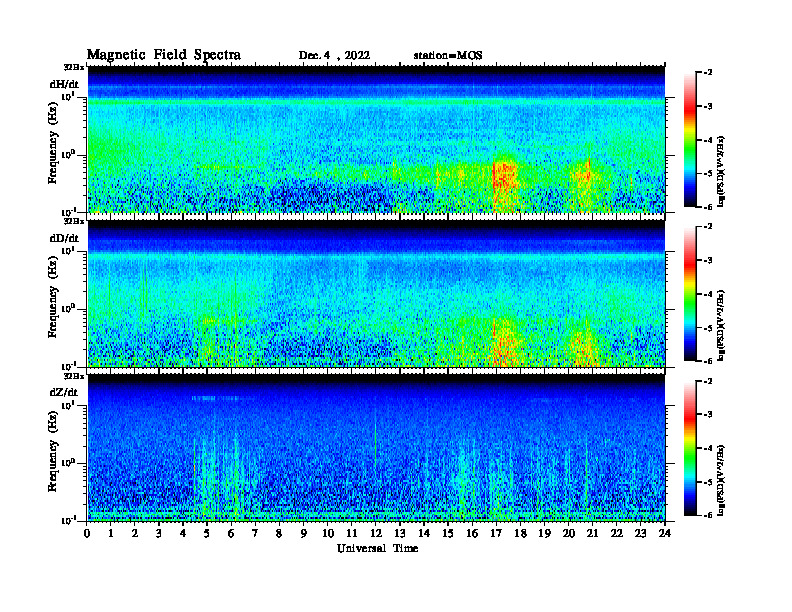Click the "-2" tick on dH/dt color scale
Image resolution: width=792 pixels, height=612 pixels.
[x=708, y=73]
